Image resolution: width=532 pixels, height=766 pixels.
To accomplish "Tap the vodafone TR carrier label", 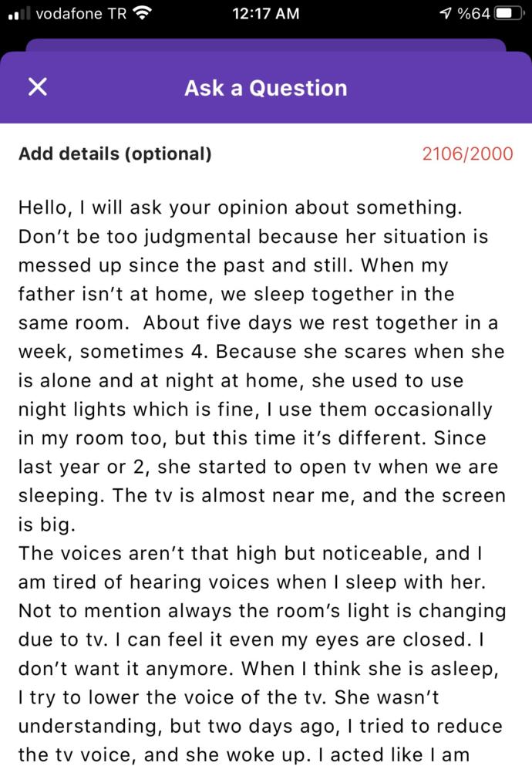I will click(x=81, y=13).
